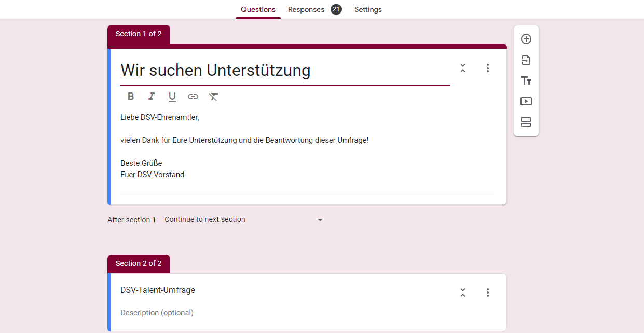Insert a link in the description

193,96
